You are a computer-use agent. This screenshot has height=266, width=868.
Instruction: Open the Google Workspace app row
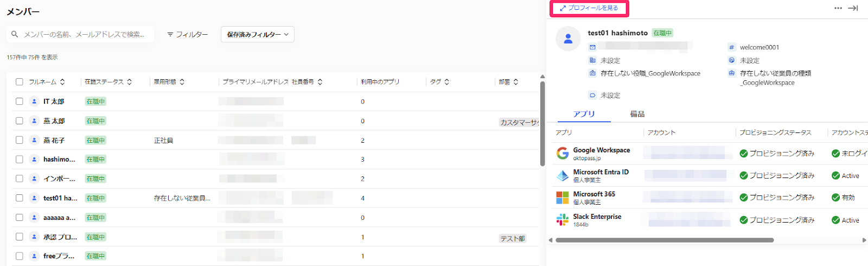710,154
